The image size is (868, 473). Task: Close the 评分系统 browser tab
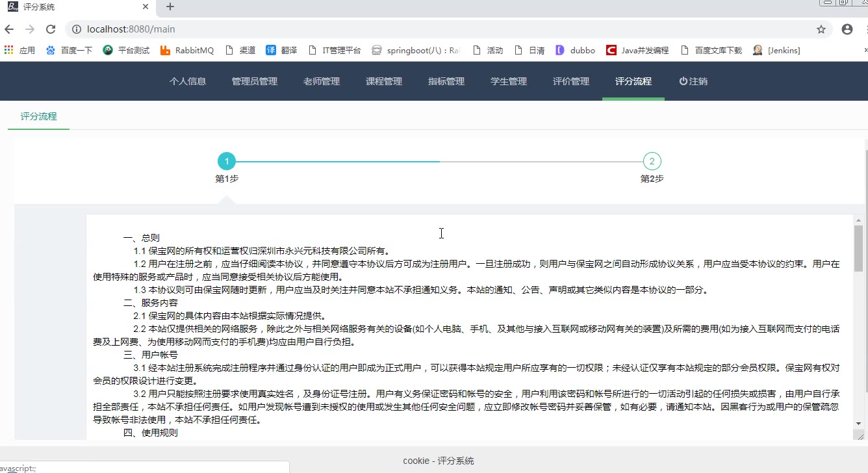coord(146,7)
